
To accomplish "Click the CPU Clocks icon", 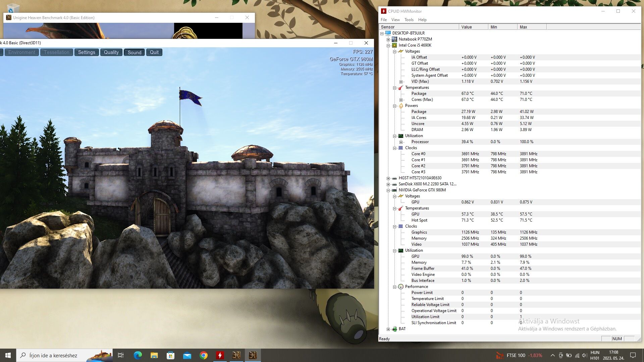I will tap(400, 148).
